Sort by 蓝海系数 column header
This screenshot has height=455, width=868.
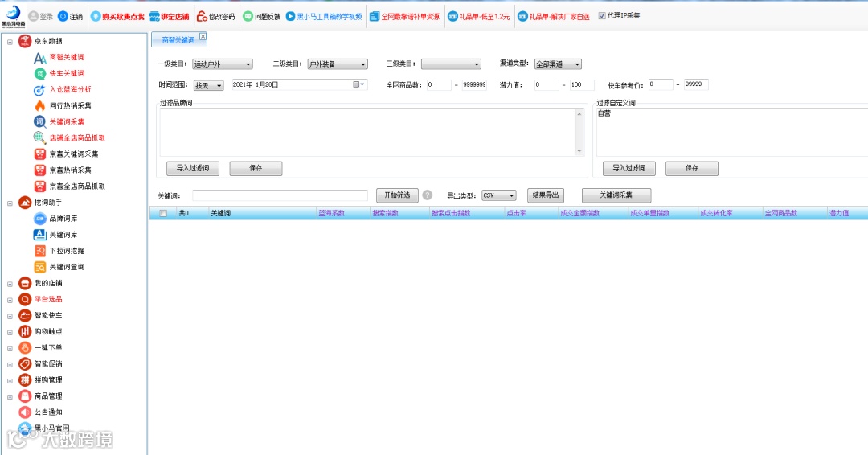[331, 213]
